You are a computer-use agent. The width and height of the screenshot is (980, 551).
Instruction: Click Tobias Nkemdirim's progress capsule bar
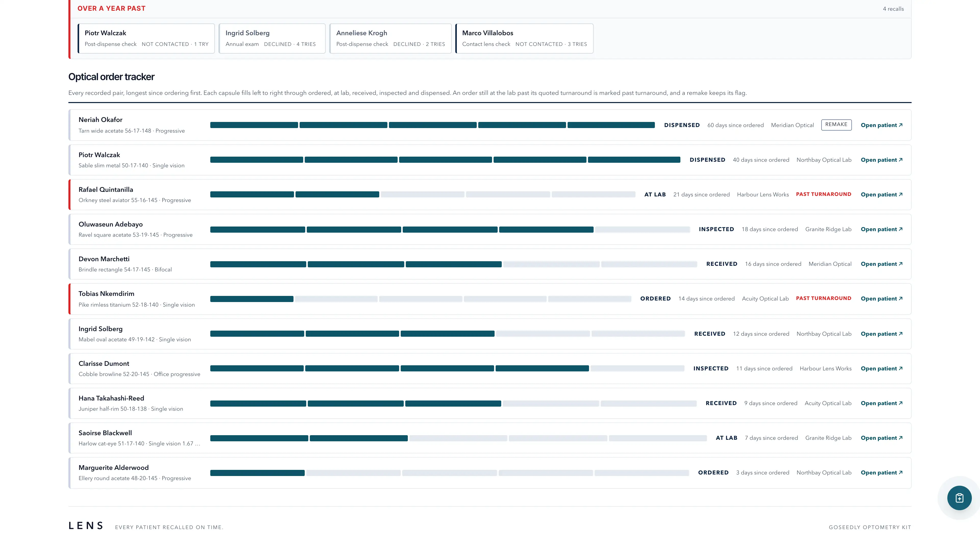pos(421,299)
